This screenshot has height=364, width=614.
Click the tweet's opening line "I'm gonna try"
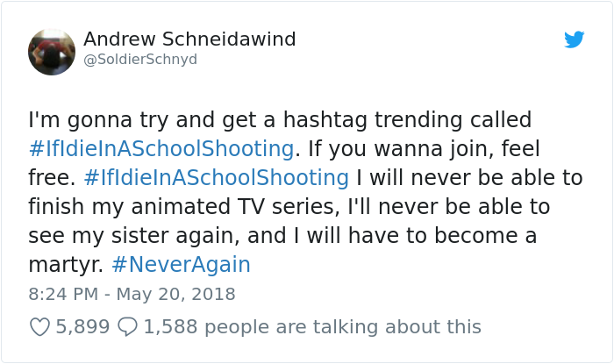tap(83, 118)
